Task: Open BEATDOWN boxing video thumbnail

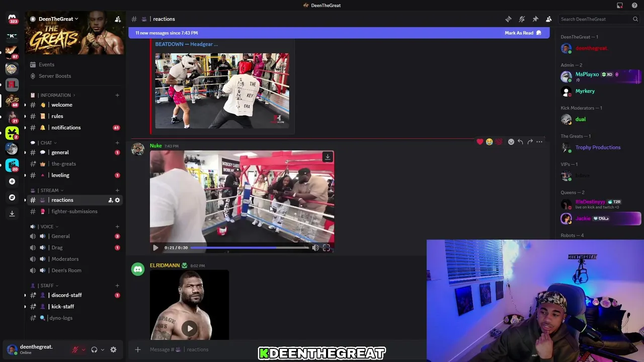Action: point(222,90)
